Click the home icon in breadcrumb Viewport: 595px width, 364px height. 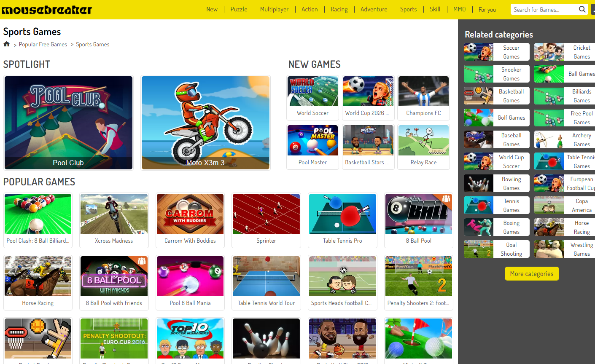click(x=6, y=44)
